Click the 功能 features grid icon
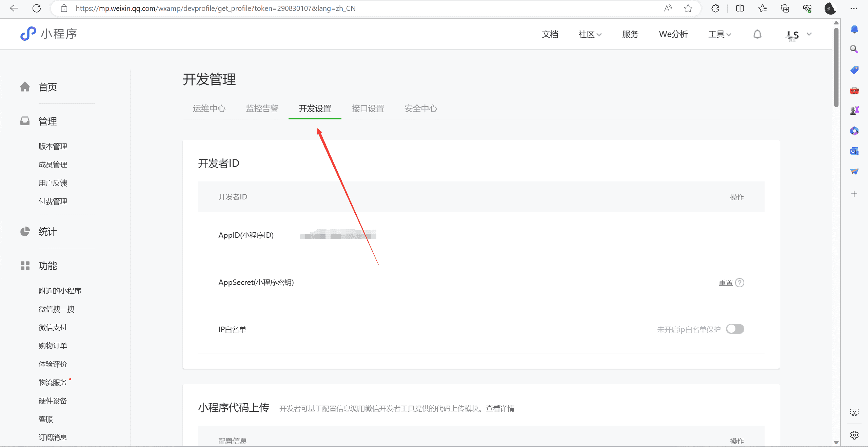The width and height of the screenshot is (868, 447). click(25, 266)
